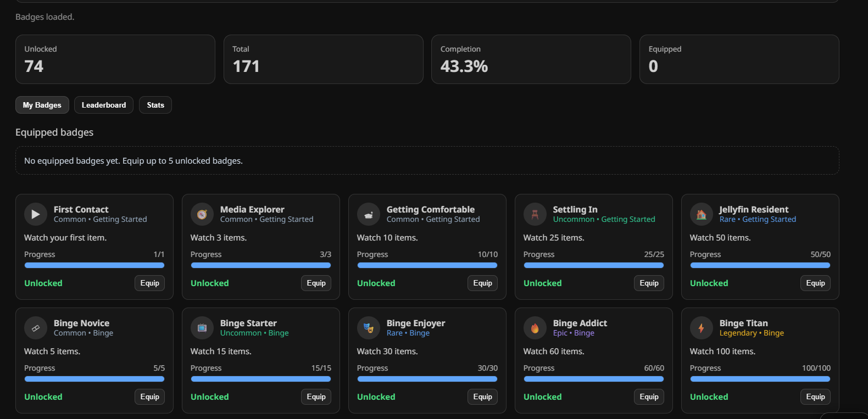Click the Jellyfin Resident 50/50 progress value
The image size is (868, 419).
tap(821, 254)
